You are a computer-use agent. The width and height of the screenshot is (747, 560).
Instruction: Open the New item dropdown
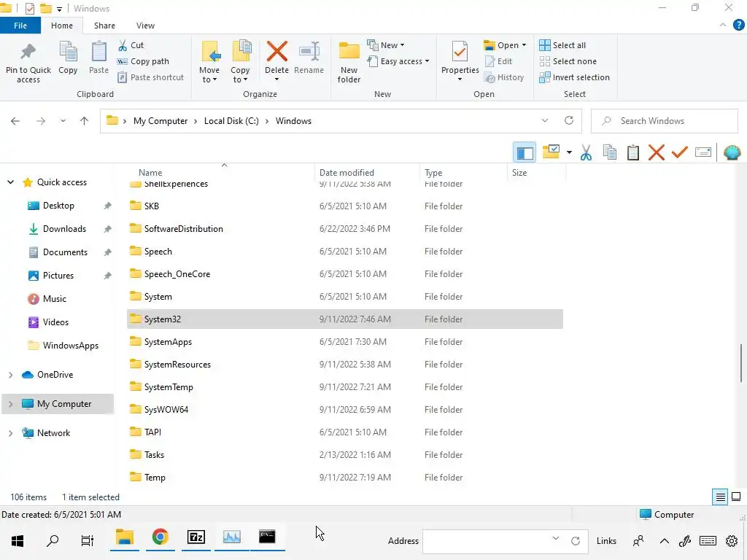coord(386,45)
